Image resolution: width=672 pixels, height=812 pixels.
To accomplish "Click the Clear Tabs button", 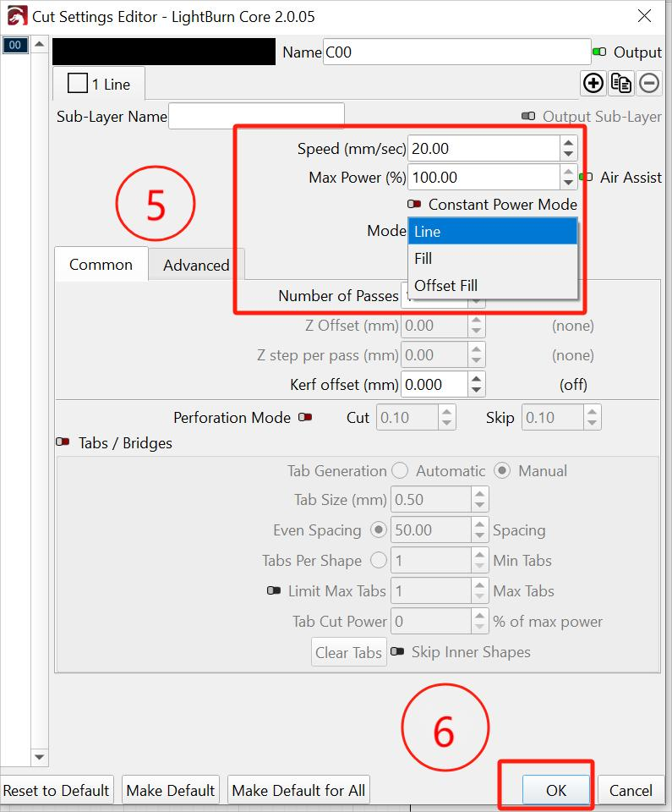I will tap(348, 652).
